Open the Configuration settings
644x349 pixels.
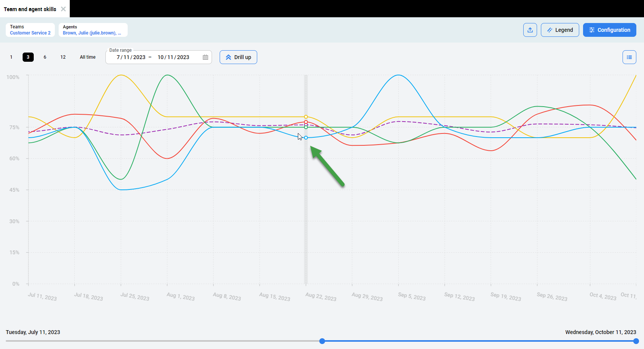pyautogui.click(x=609, y=30)
